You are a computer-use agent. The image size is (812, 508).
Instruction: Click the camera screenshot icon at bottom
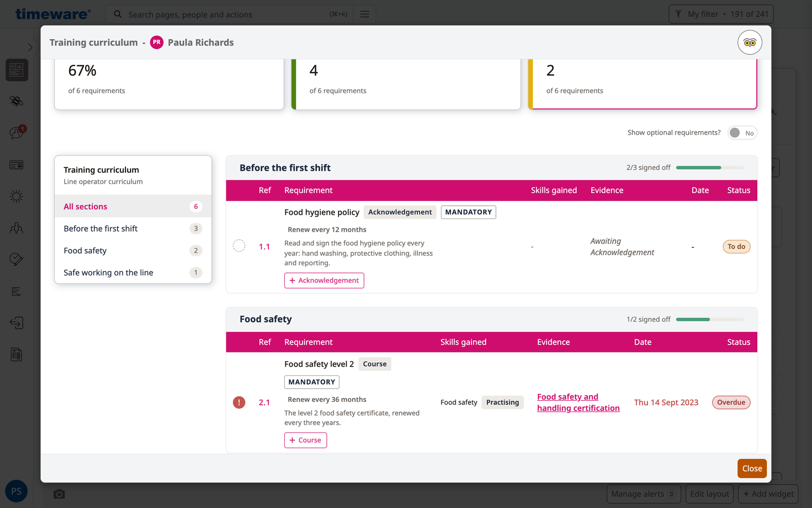[59, 494]
